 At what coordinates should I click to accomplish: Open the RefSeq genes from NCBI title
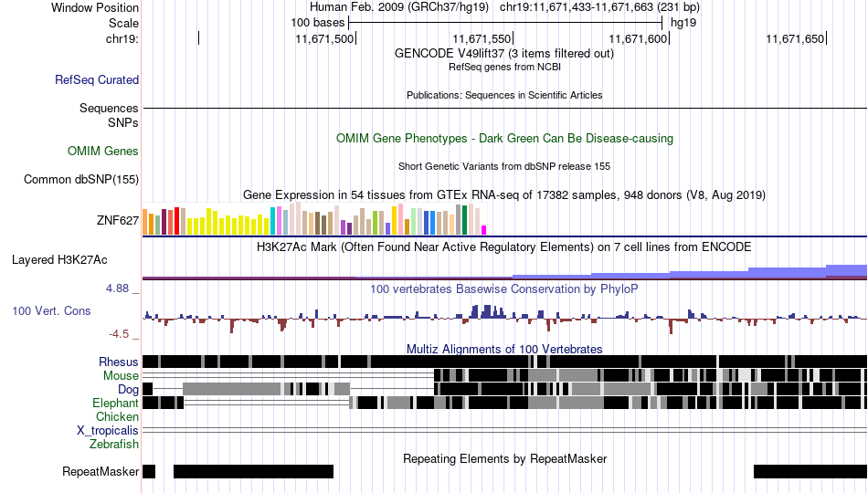(504, 67)
